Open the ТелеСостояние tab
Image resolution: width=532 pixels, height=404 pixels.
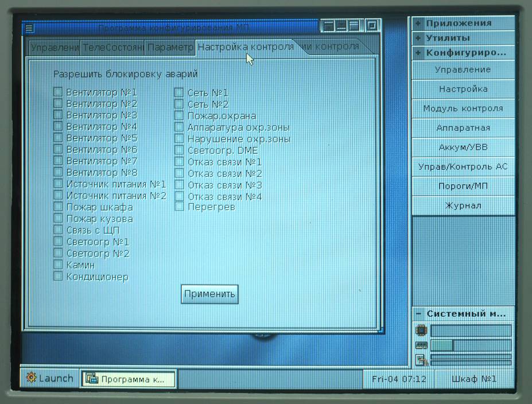[112, 48]
